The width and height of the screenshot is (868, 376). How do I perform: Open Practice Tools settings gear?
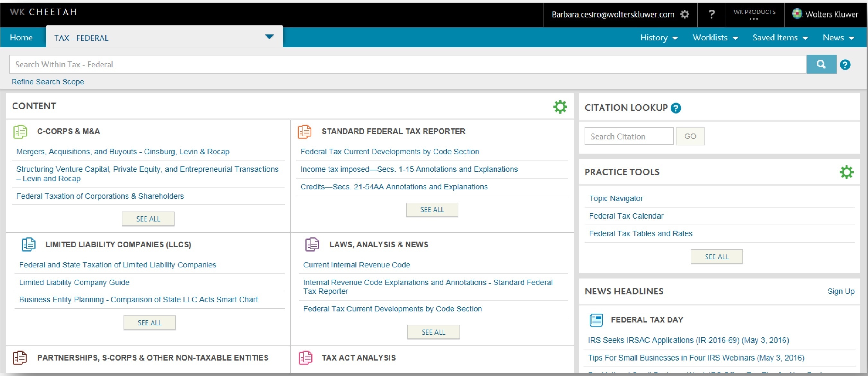[x=846, y=172]
